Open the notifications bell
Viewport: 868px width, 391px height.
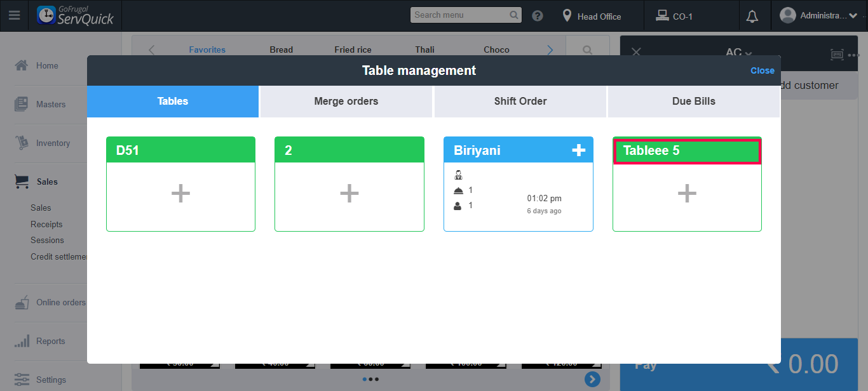[752, 16]
